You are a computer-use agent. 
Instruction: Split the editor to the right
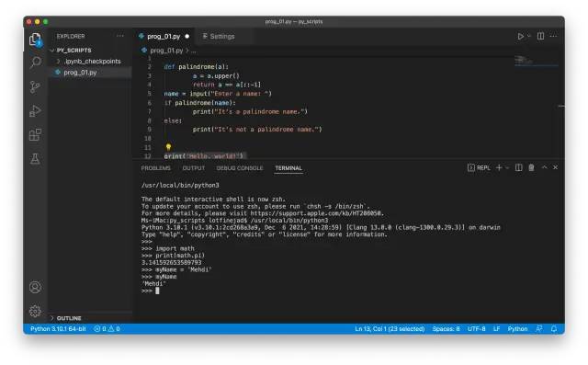(540, 37)
